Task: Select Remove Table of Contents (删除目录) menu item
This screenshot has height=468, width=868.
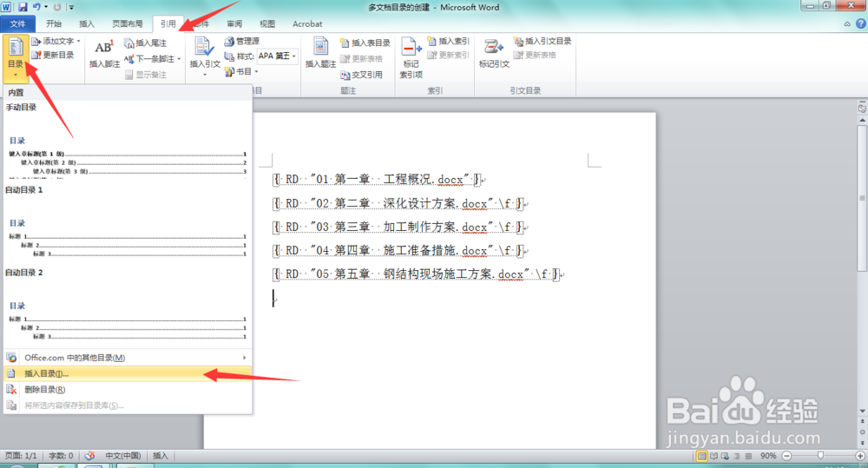Action: pos(128,389)
